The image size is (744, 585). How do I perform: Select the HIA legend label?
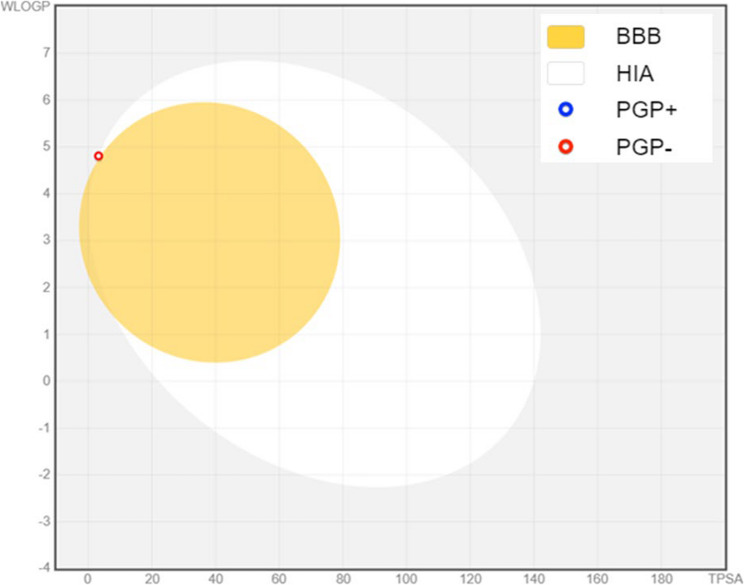point(635,74)
